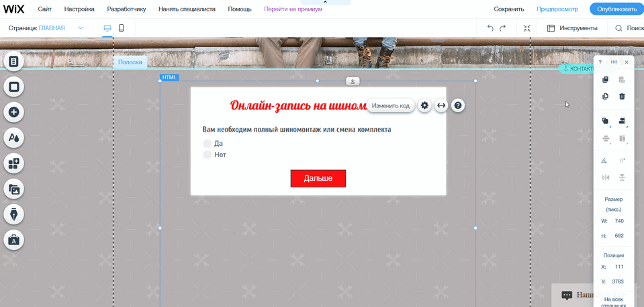Image resolution: width=644 pixels, height=307 pixels.
Task: Click the width W value field
Action: [x=618, y=221]
